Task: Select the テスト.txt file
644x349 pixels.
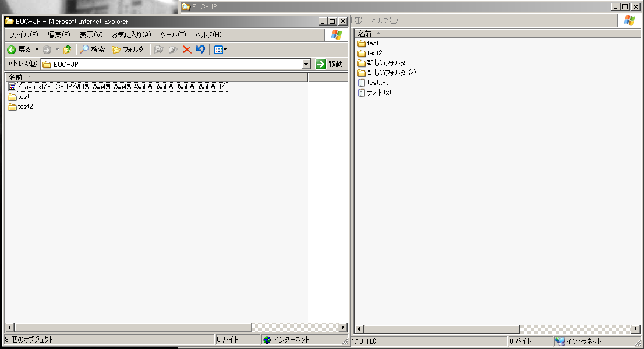Action: pyautogui.click(x=374, y=93)
